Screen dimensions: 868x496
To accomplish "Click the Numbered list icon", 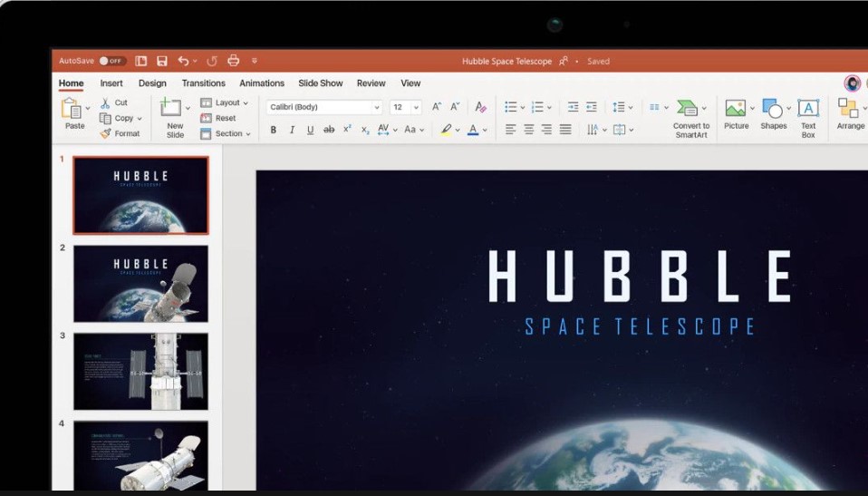I will point(537,107).
